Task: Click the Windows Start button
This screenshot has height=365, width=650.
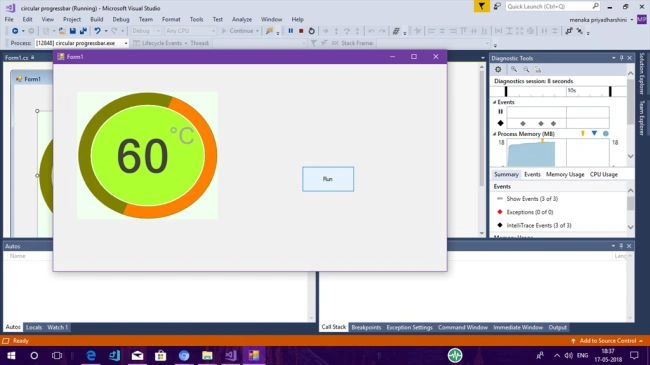Action: [11, 355]
